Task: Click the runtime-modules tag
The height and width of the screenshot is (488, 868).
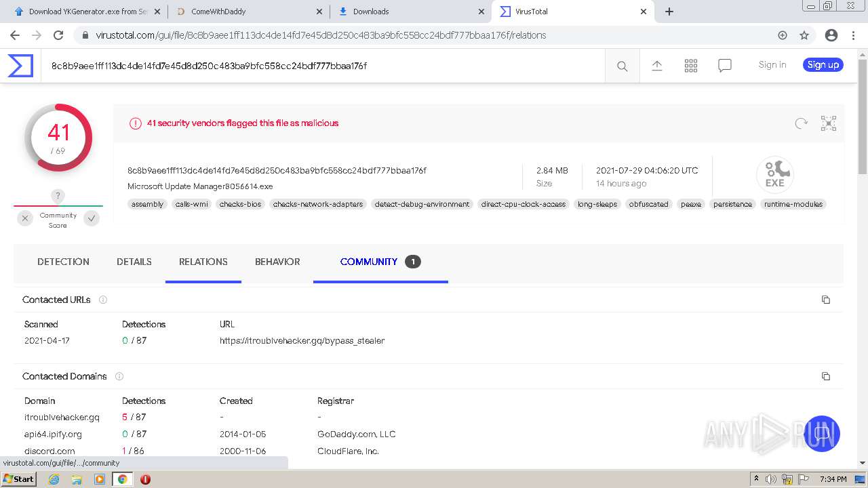Action: point(793,204)
